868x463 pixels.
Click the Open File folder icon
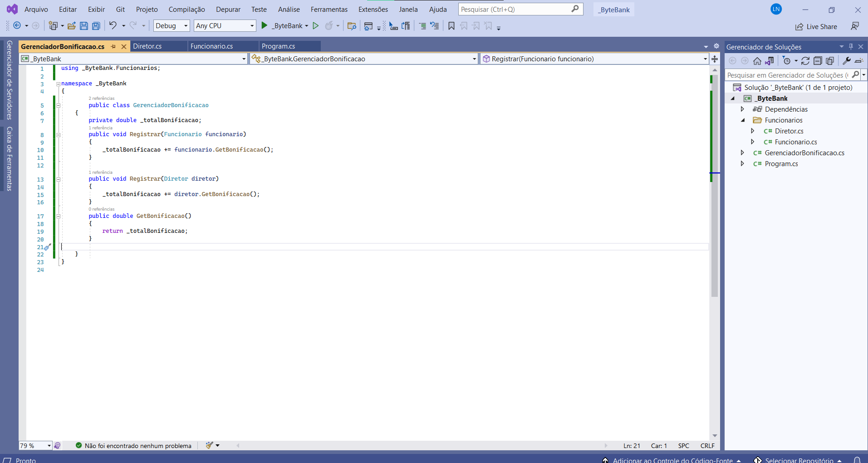tap(72, 26)
